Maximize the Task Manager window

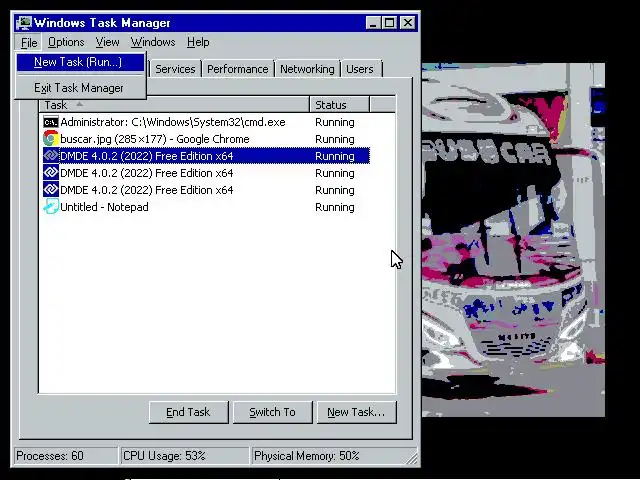pyautogui.click(x=389, y=22)
